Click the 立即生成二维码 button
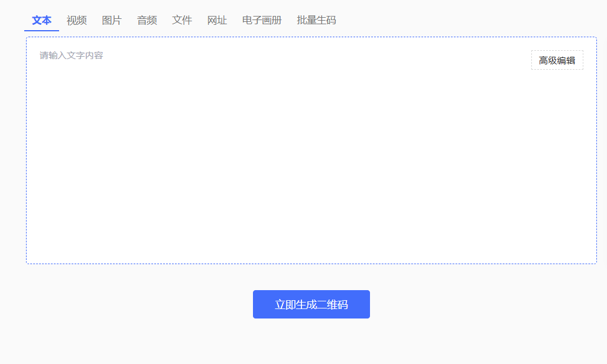The height and width of the screenshot is (364, 607). (x=311, y=304)
